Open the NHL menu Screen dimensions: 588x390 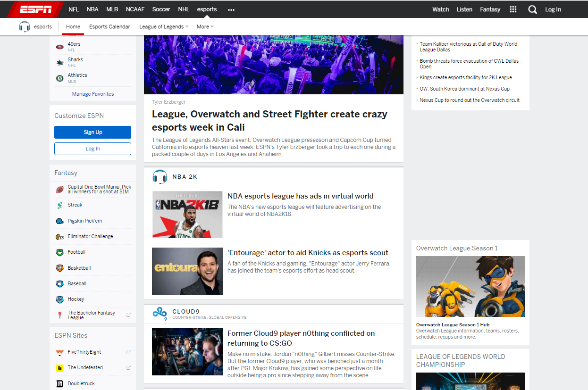[184, 9]
